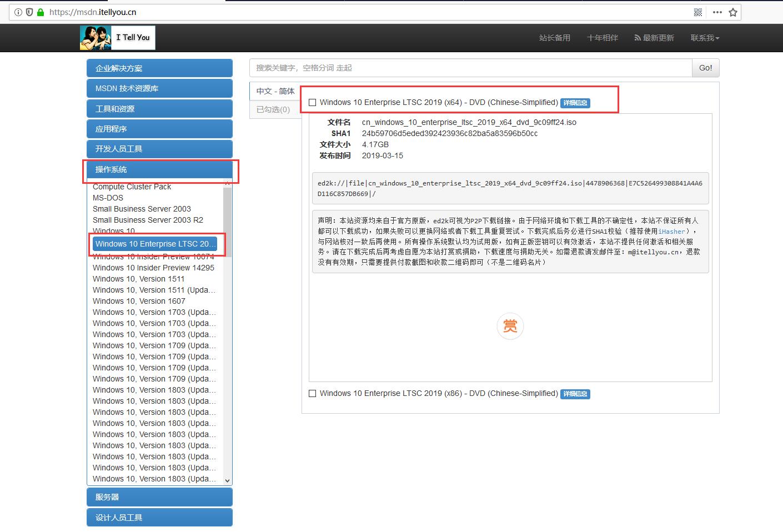Open the tracking protection shield icon

tap(29, 12)
